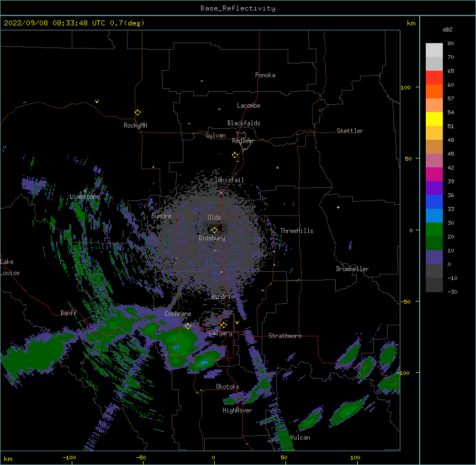The image size is (476, 465).
Task: Pick the slate purple swatch between 10 and 0
Action: (x=434, y=257)
